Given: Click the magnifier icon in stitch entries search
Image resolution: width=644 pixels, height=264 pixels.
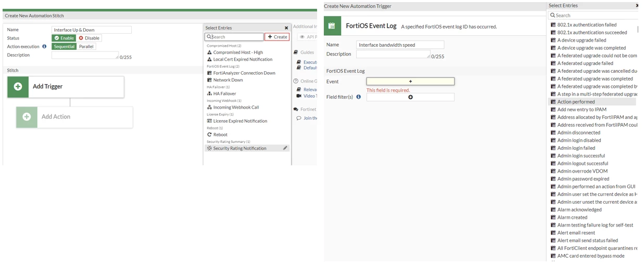Looking at the screenshot, I should click(208, 37).
